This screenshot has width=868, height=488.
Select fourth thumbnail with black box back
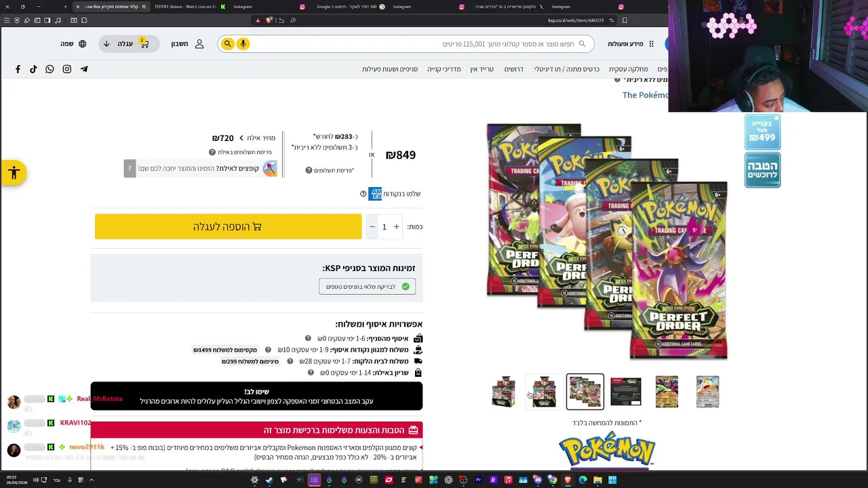[626, 392]
